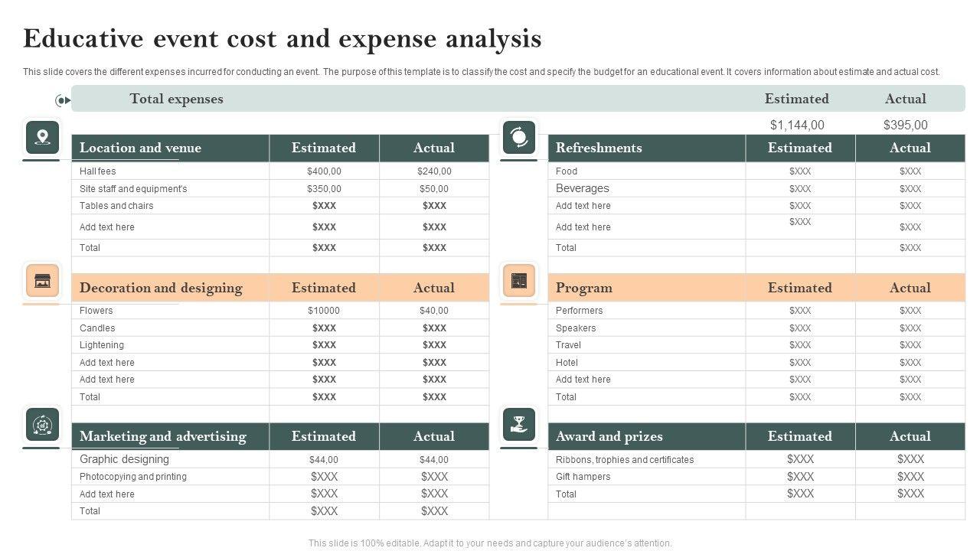Select the slide title 'Educative event cost and expense analysis'
The height and width of the screenshot is (551, 980).
tap(283, 38)
